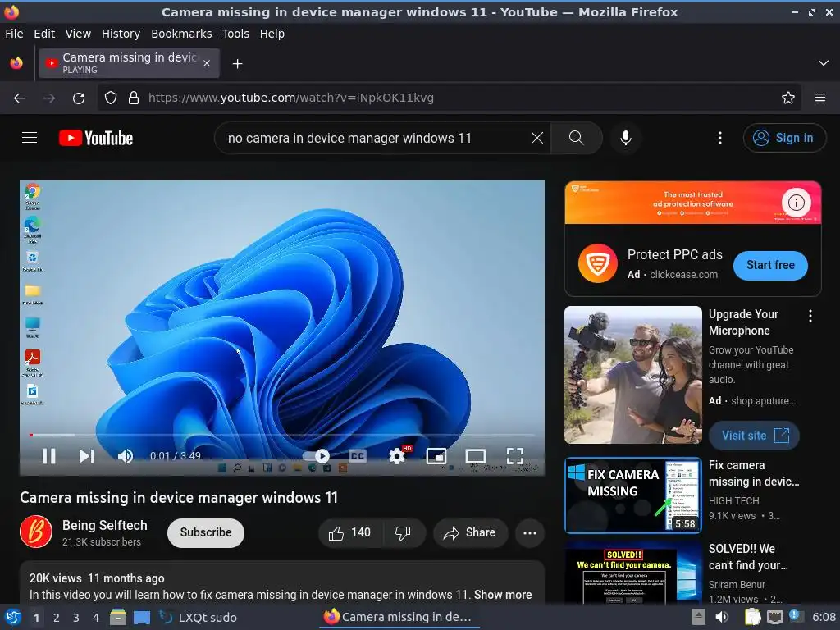Open Fix camera missing in device title
The image size is (840, 630).
point(753,473)
